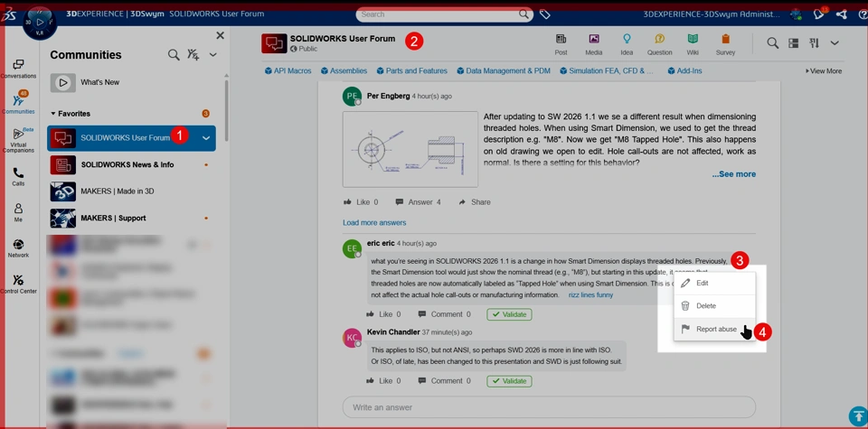Open the Parts and Features category tab

point(412,70)
